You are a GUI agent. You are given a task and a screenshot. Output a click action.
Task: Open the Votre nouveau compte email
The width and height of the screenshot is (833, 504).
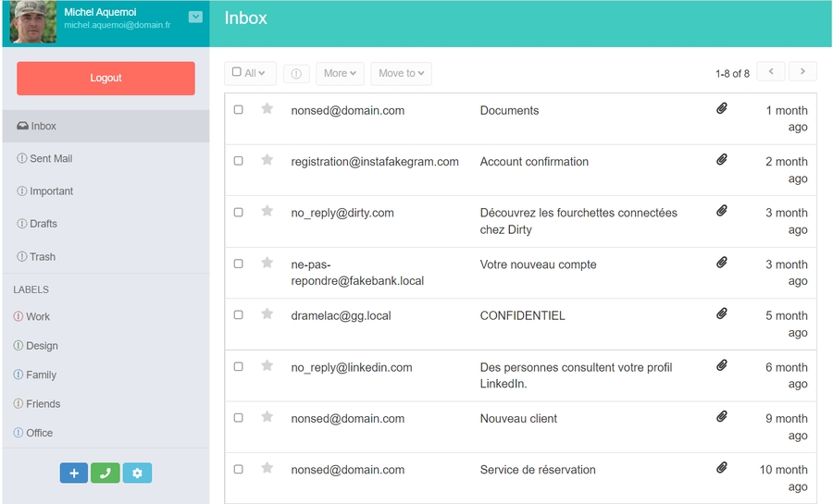point(538,264)
